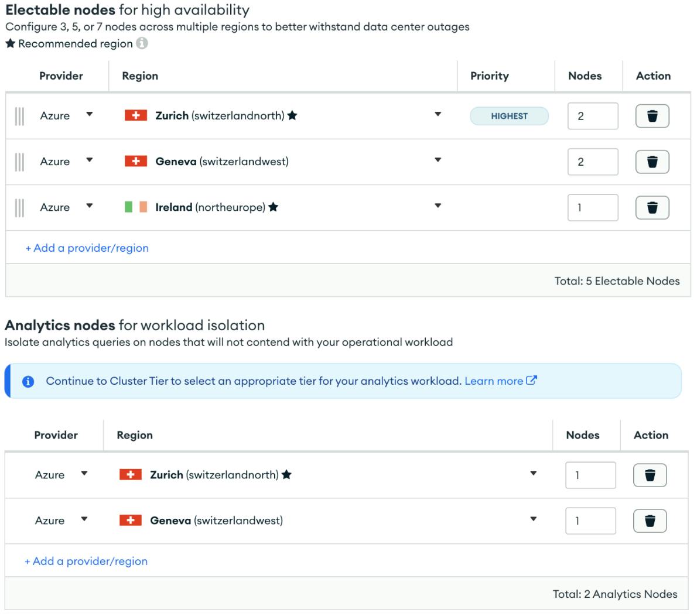Delete the Zurich electable region row

[x=652, y=115]
